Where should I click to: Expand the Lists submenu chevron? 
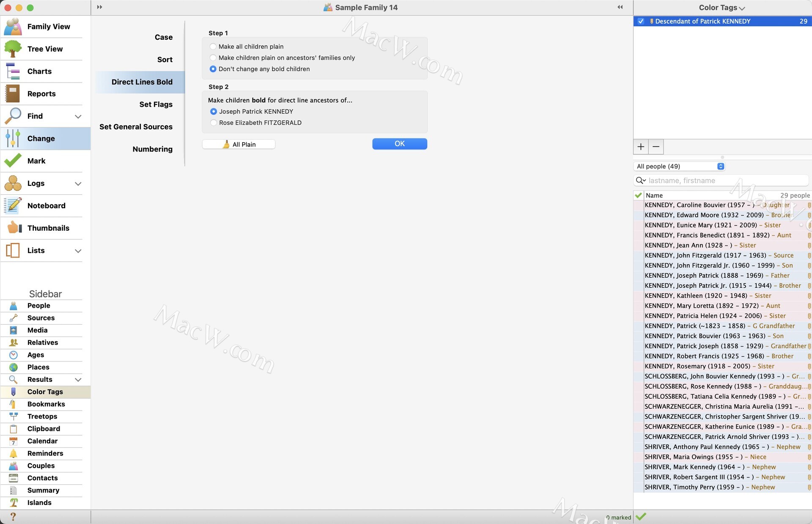coord(78,251)
